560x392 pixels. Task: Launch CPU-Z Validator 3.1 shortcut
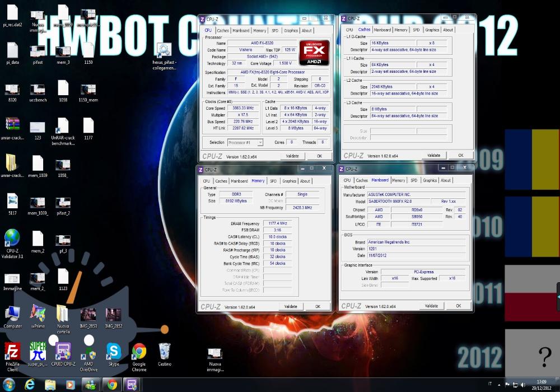pos(12,244)
